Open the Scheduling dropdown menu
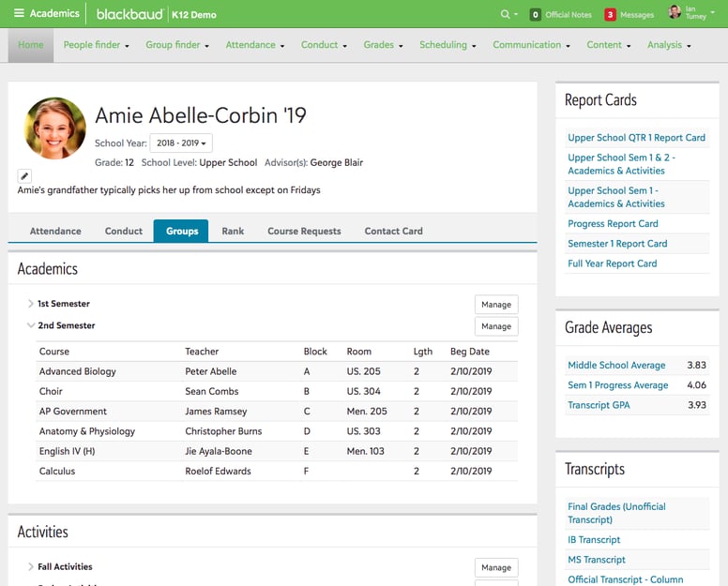728x586 pixels. pos(447,45)
